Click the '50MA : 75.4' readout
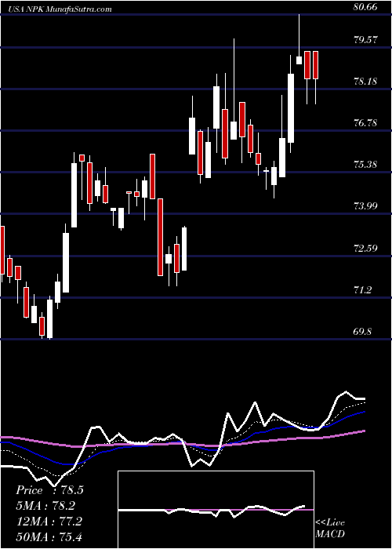The width and height of the screenshot is (392, 549). [x=49, y=536]
